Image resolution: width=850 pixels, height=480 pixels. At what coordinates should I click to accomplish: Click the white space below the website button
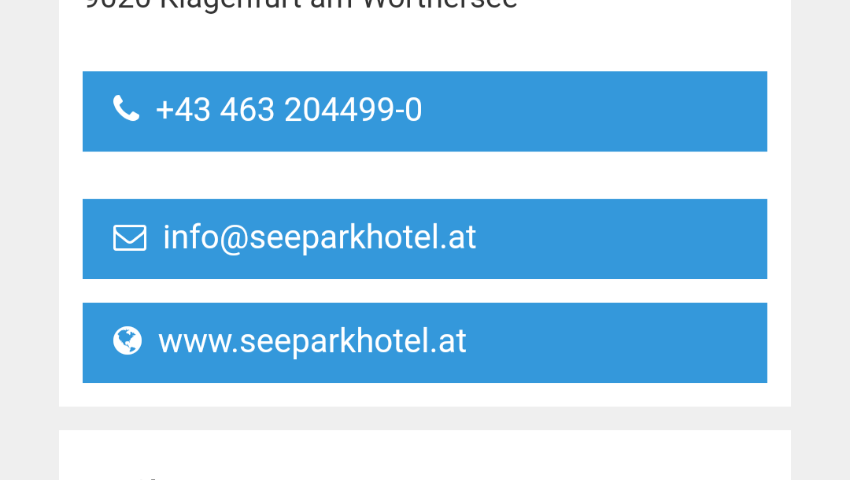click(x=424, y=395)
